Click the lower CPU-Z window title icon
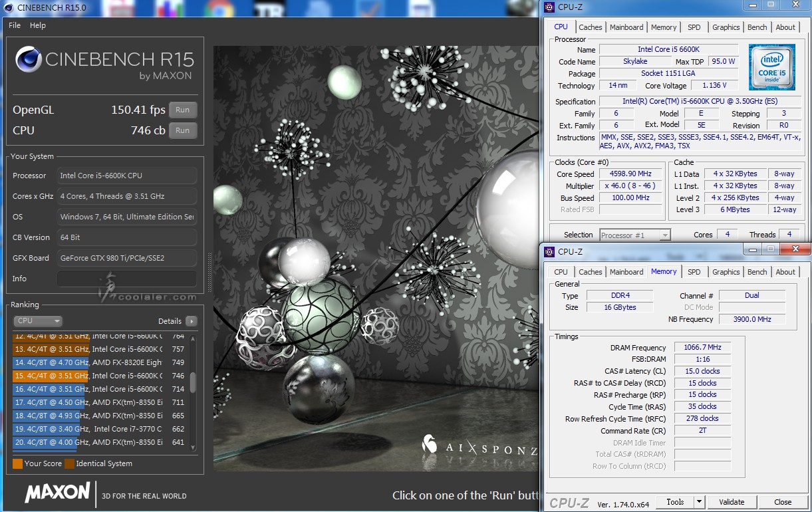Viewport: 812px width, 512px height. click(549, 251)
